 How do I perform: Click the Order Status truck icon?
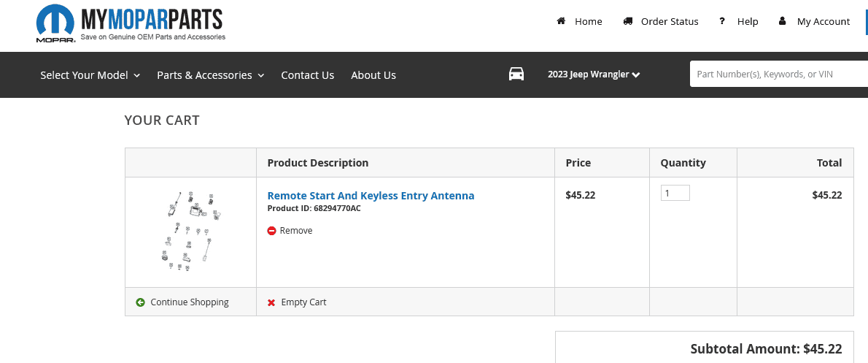627,21
